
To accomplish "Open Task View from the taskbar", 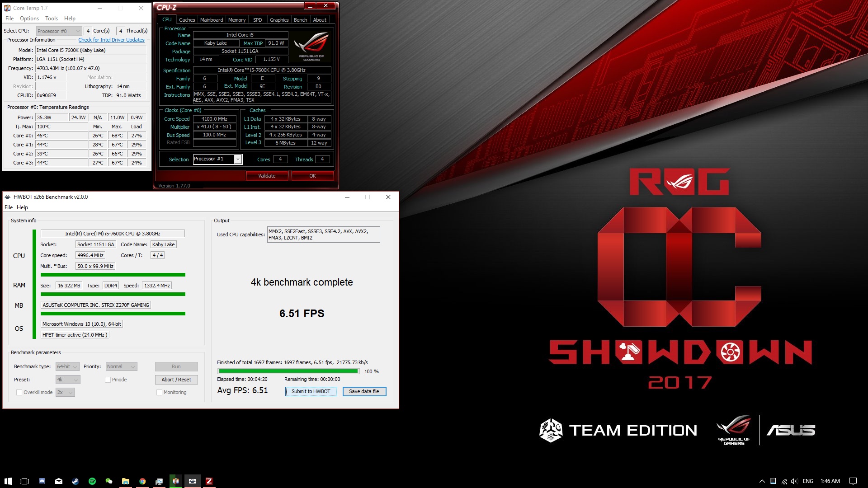I will click(24, 481).
